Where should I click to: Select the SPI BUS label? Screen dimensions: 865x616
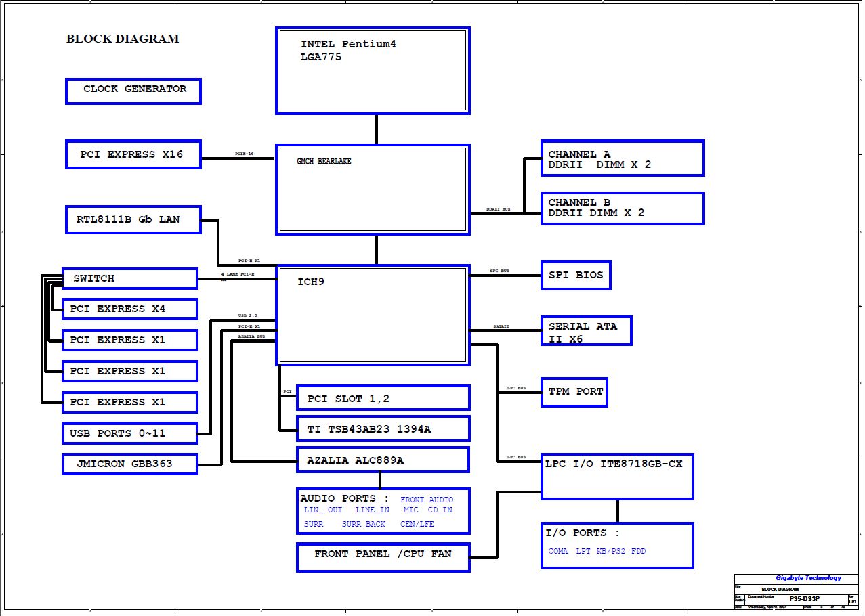point(500,271)
